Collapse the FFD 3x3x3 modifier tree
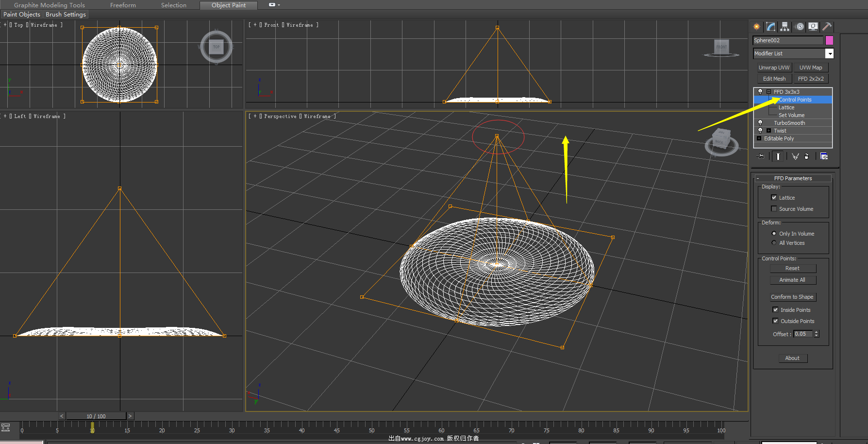Screen dimensions: 868x444 [x=768, y=92]
